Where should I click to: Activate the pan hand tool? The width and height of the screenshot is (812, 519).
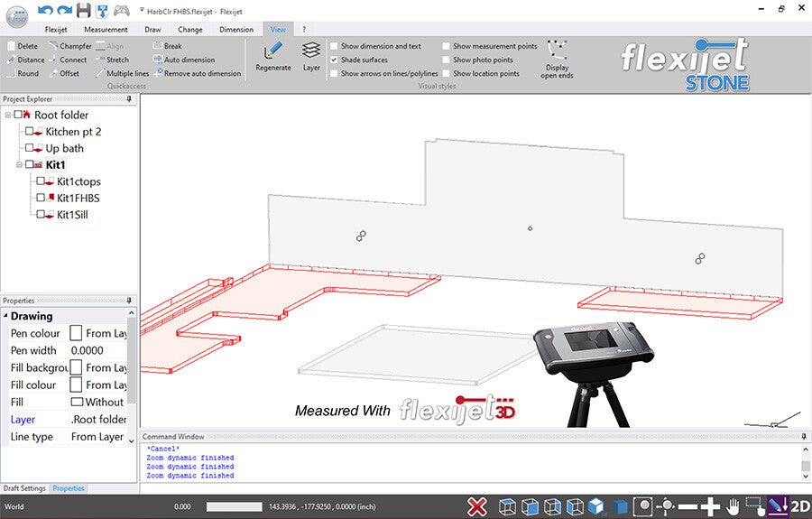pyautogui.click(x=733, y=506)
